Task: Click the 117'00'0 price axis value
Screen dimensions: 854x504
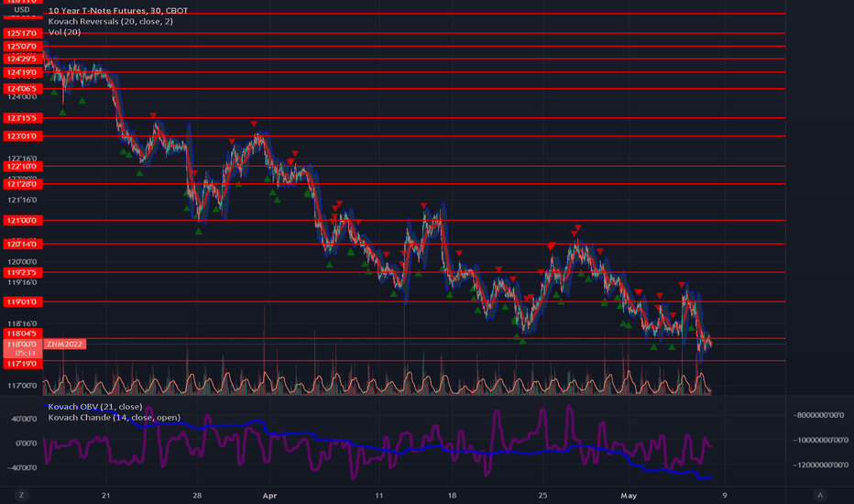Action: pyautogui.click(x=22, y=386)
